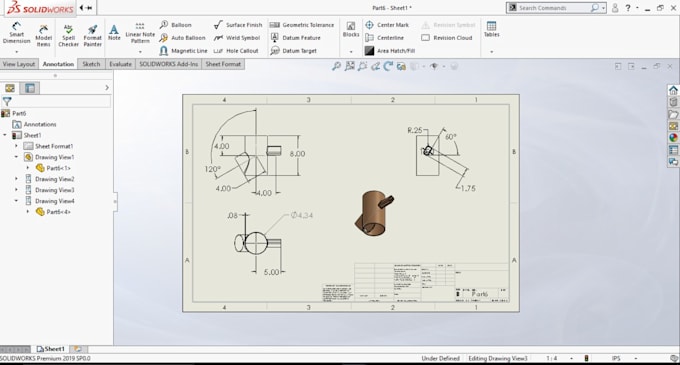Open the Model Items tool
Screen dimensions: 680x365
pos(43,35)
